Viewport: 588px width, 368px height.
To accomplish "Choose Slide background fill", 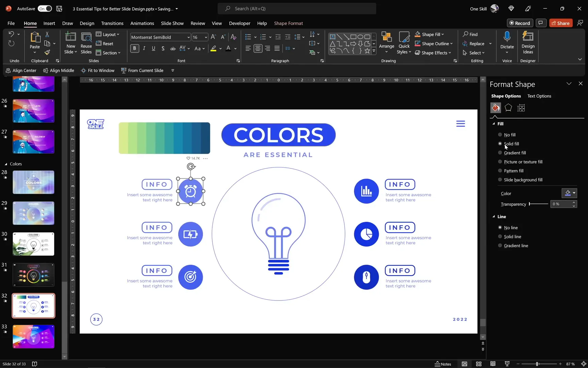I will coord(520,180).
